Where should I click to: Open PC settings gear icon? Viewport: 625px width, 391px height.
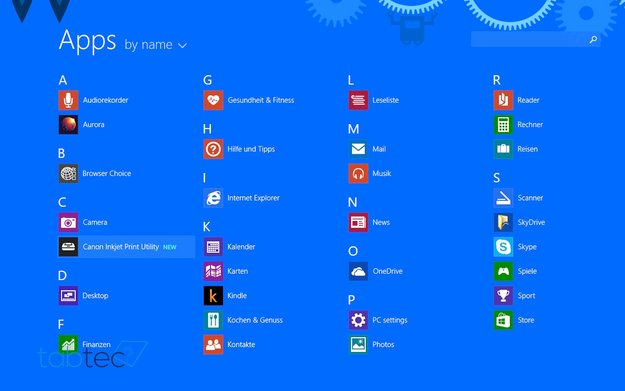358,320
